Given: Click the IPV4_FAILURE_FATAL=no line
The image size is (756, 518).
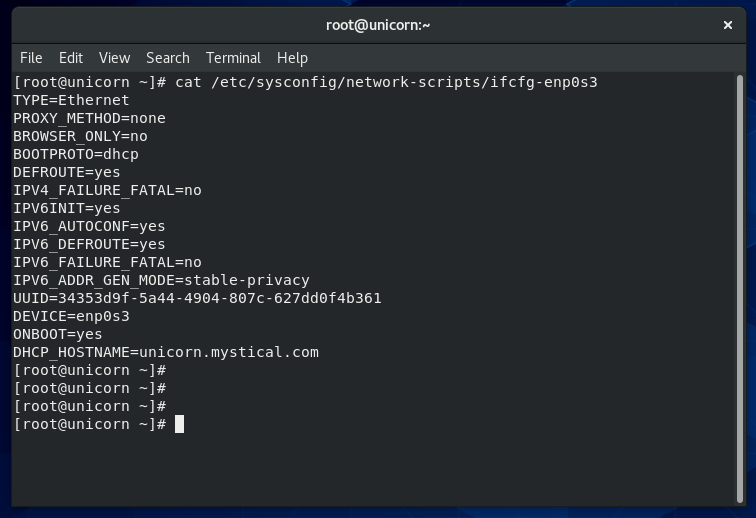Looking at the screenshot, I should tap(107, 190).
